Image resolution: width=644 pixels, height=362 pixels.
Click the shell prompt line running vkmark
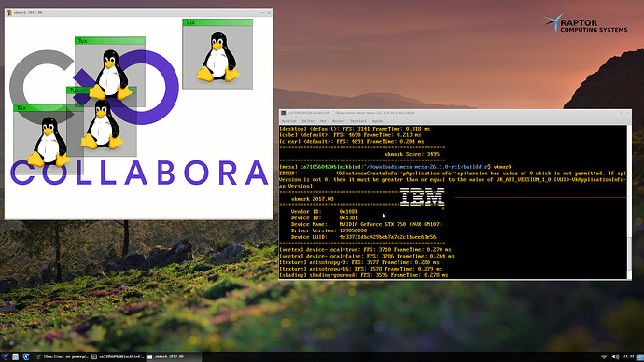[x=395, y=167]
